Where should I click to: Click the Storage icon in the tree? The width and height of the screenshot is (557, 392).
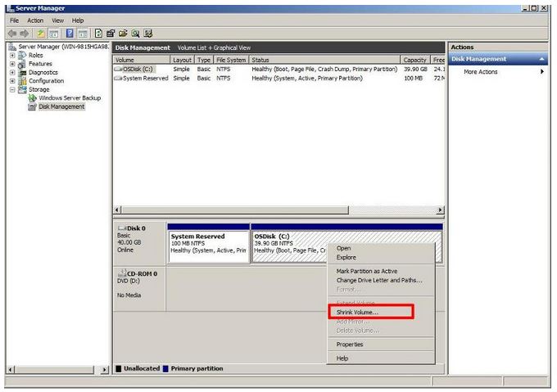[x=22, y=89]
